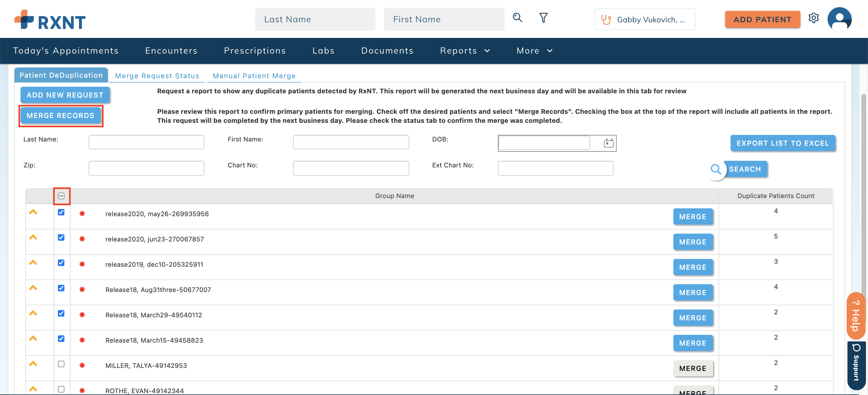Click red asterisk for release2019, dec10 row
This screenshot has height=395, width=868.
click(x=82, y=264)
